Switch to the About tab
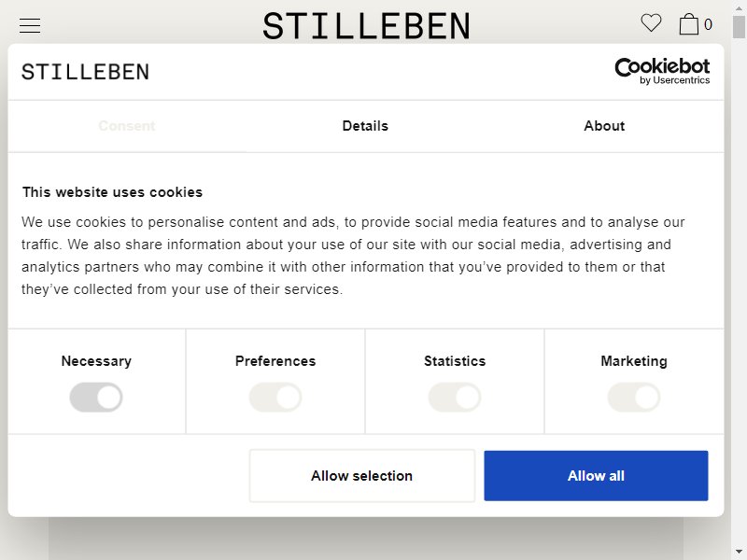This screenshot has height=560, width=747. click(604, 126)
